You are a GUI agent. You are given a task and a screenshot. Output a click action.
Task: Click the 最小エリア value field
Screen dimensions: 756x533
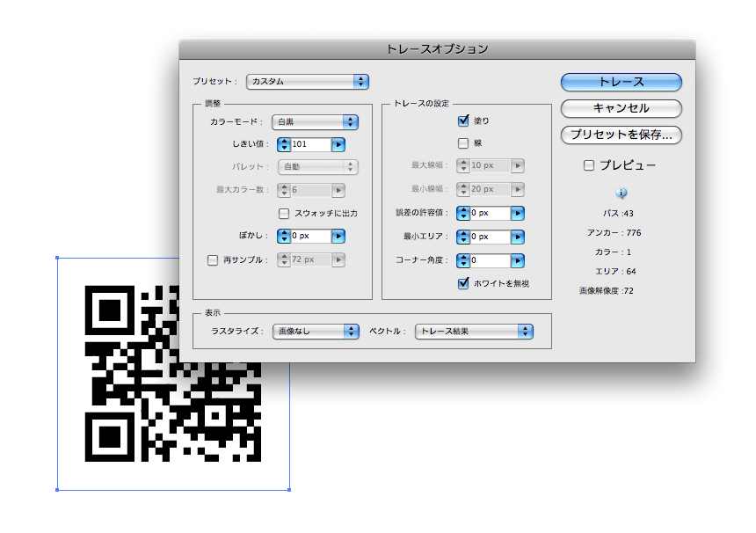click(491, 237)
